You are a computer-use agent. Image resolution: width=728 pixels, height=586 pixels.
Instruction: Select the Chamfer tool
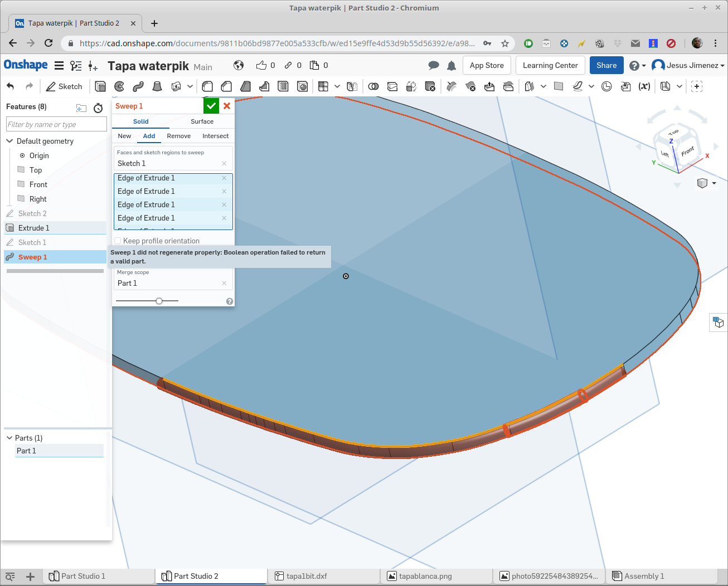tap(226, 86)
